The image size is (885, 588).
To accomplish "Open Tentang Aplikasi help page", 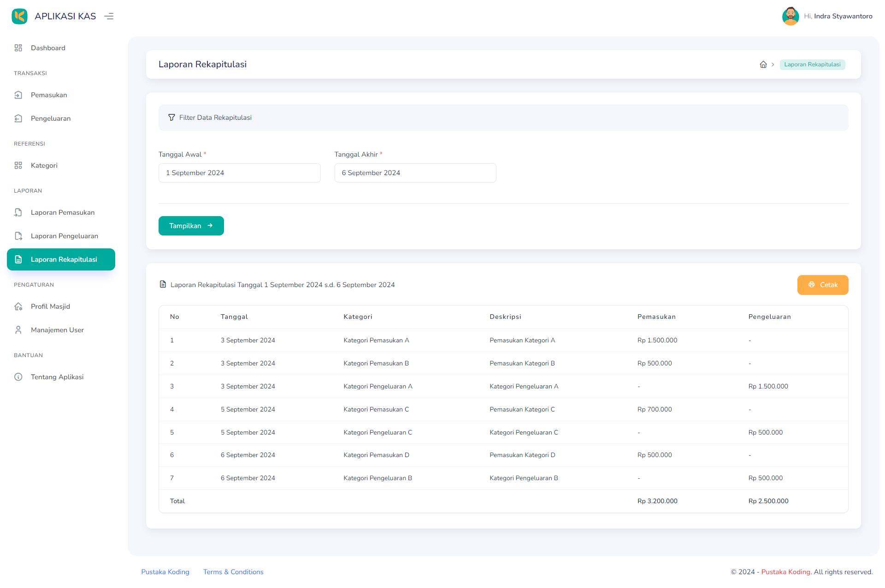I will (57, 377).
